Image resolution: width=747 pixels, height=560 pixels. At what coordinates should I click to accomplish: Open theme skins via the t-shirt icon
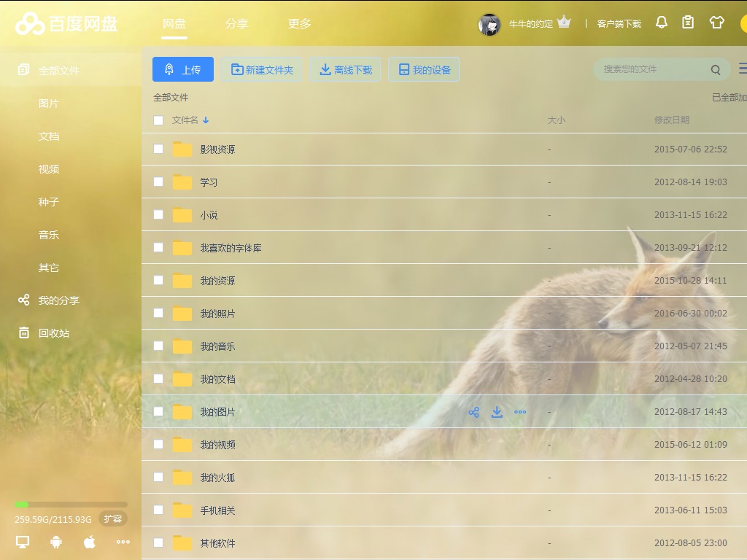[x=716, y=22]
